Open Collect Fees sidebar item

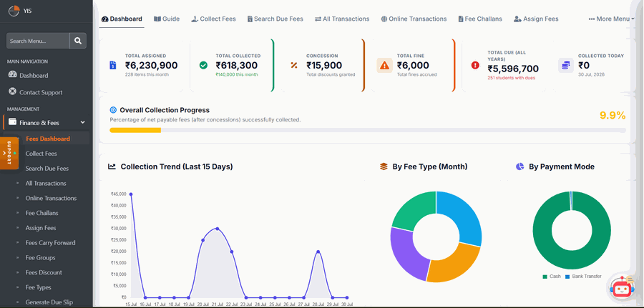[x=41, y=154]
